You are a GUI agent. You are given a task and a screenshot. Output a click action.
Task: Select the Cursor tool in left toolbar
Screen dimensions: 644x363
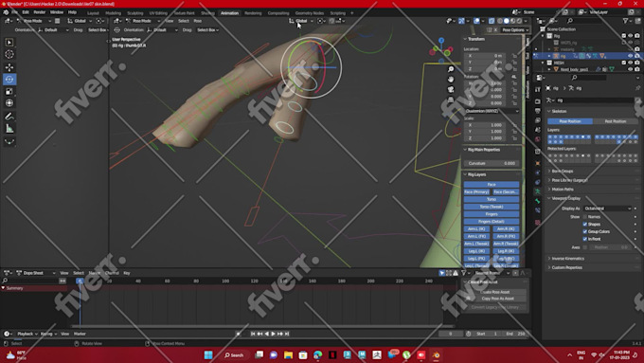pos(9,54)
